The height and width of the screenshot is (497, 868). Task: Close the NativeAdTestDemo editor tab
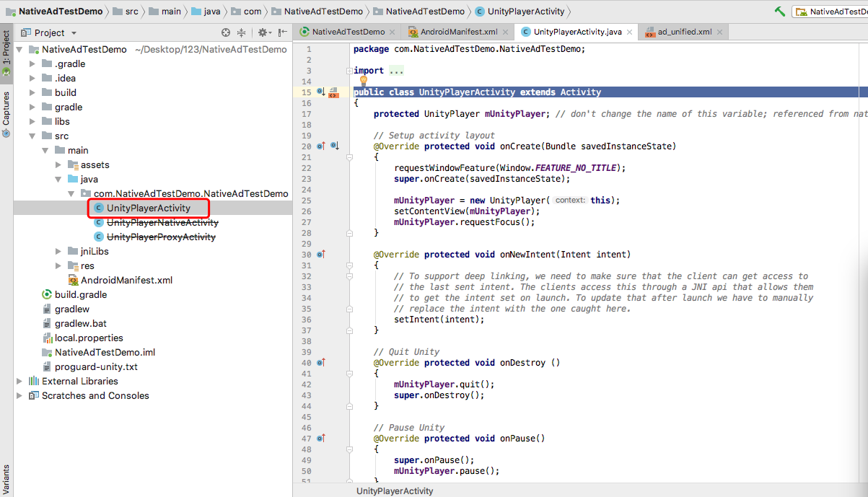coord(393,32)
